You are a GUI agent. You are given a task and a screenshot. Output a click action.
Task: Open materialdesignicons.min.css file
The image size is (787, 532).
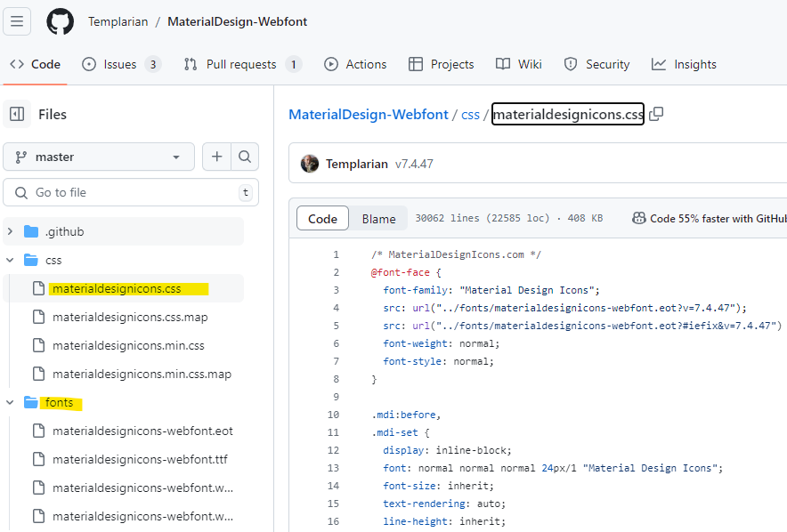(128, 346)
